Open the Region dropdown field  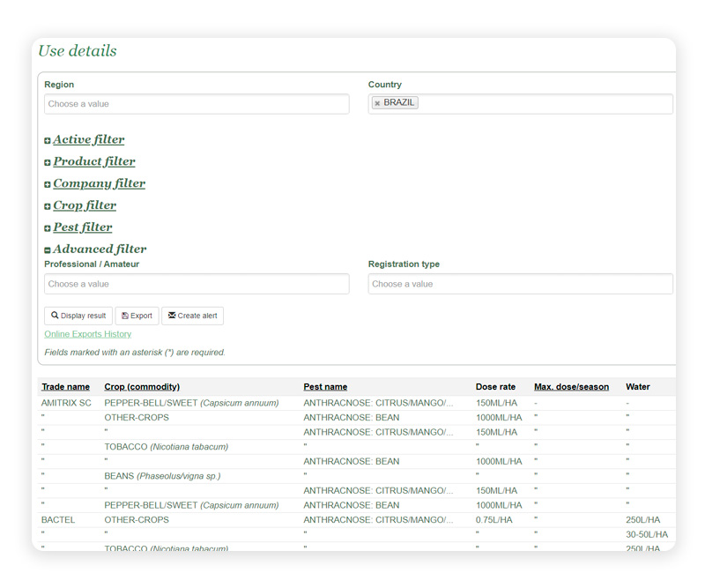[x=197, y=104]
